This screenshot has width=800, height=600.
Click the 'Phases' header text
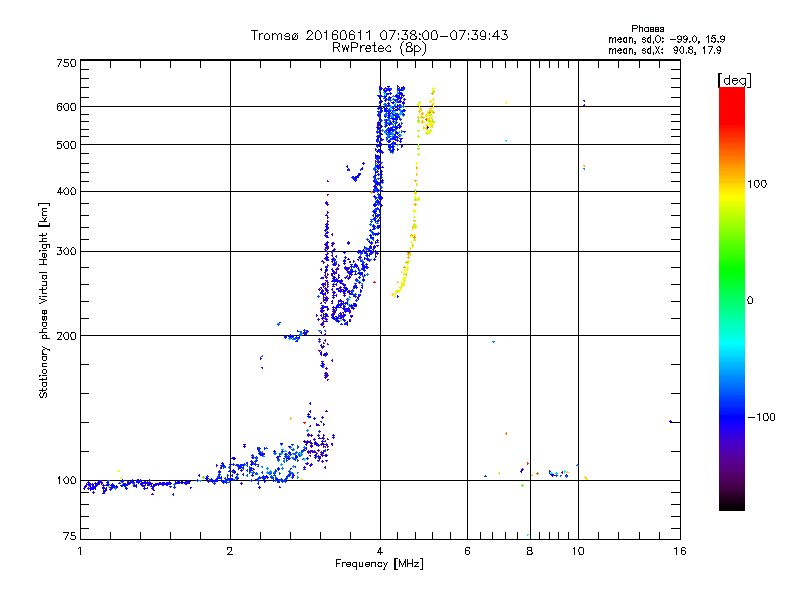[x=647, y=29]
